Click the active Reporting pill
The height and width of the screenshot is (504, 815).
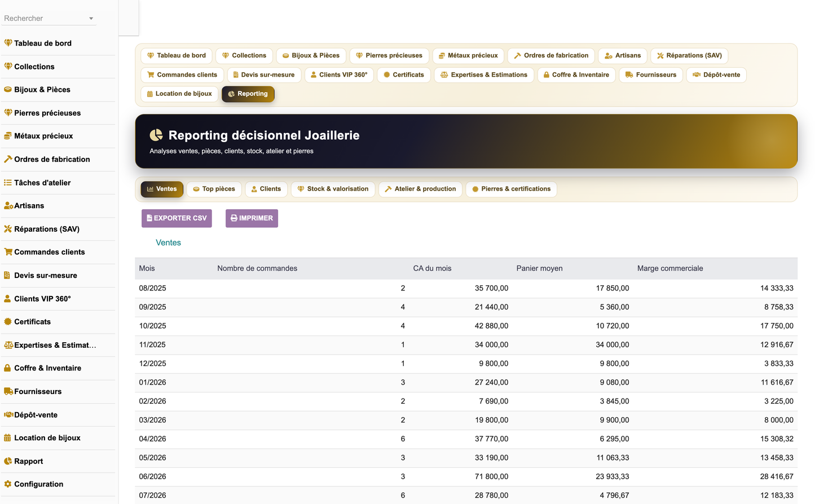[x=248, y=94]
